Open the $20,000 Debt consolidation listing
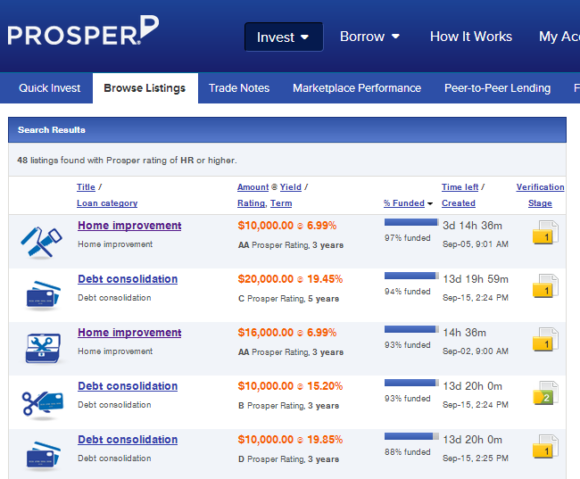580x479 pixels. click(128, 279)
